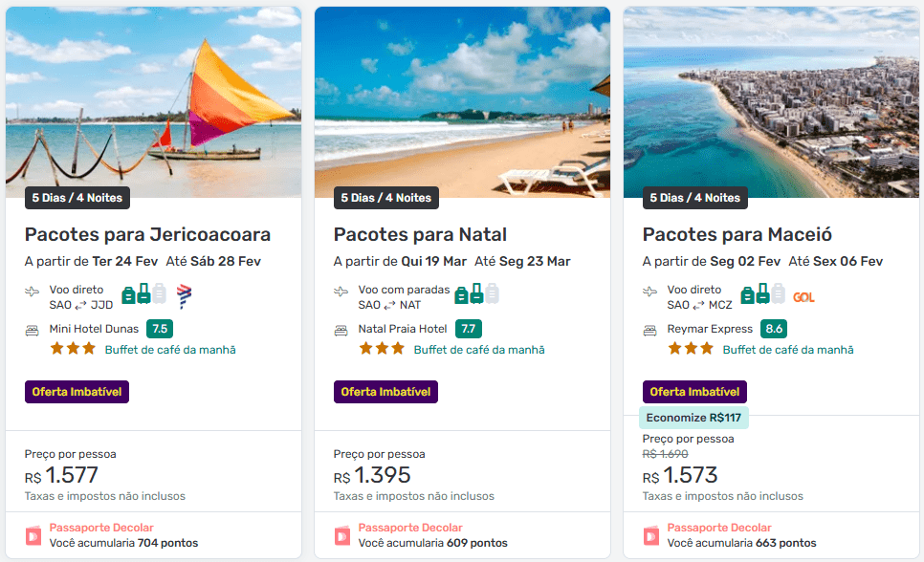Click the luggage icons on Natal card
Viewport: 924px width, 562px height.
(x=476, y=294)
